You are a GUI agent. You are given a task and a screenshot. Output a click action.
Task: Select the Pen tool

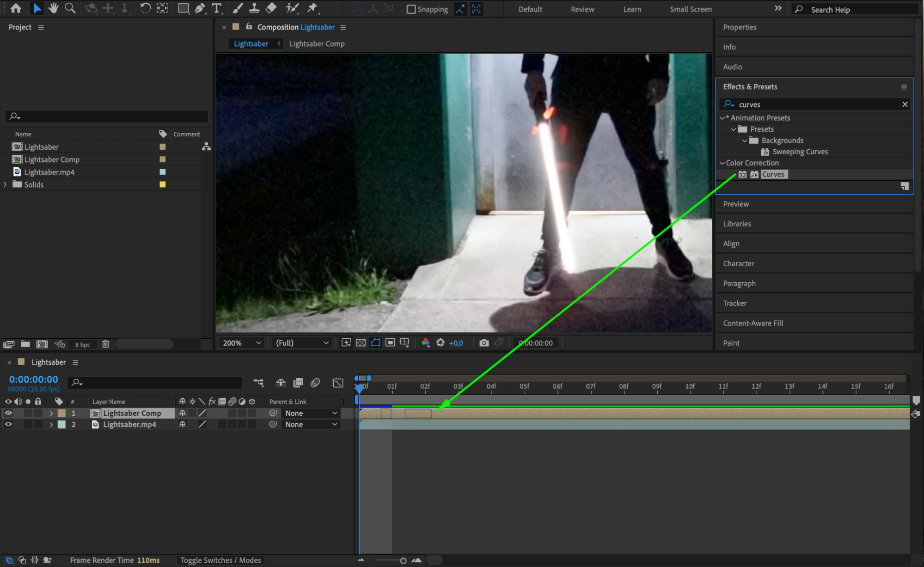tap(200, 8)
